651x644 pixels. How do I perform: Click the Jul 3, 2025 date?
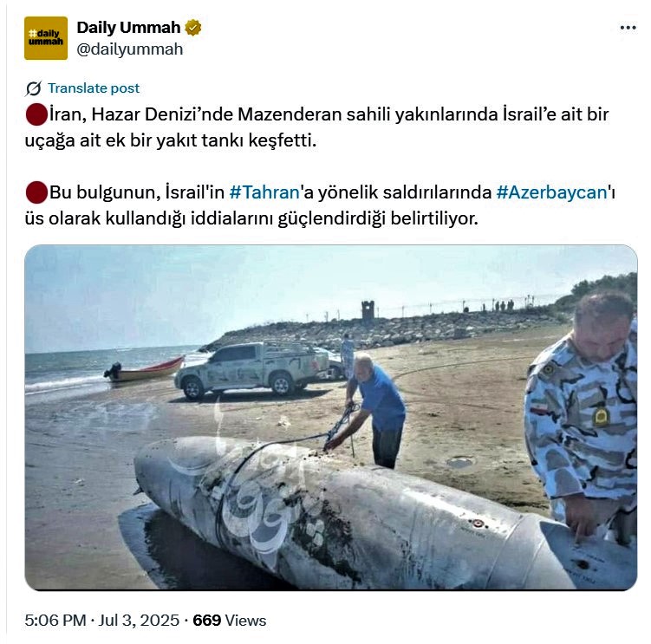(139, 621)
